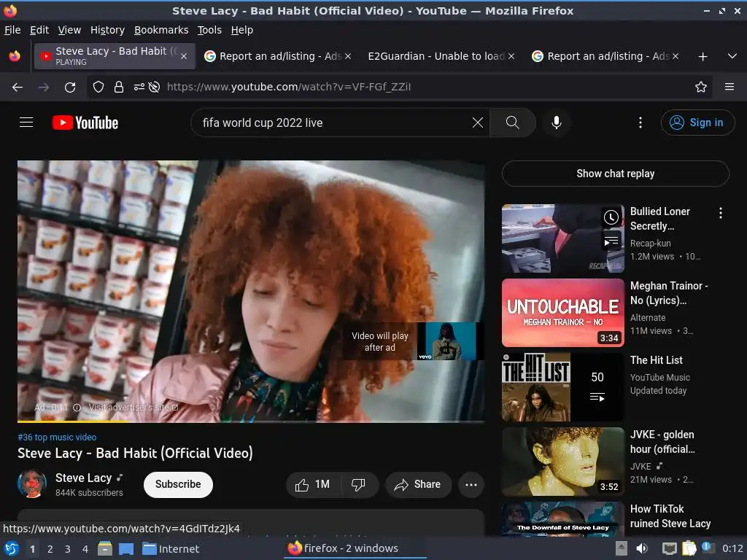The height and width of the screenshot is (560, 747).
Task: Open the Firefox View pinned icon
Action: 15,56
